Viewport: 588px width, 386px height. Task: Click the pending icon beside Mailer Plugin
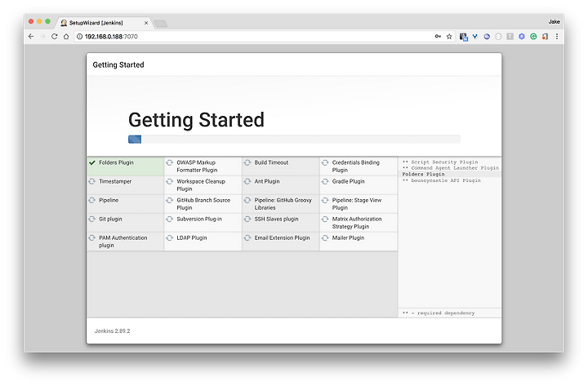tap(325, 237)
